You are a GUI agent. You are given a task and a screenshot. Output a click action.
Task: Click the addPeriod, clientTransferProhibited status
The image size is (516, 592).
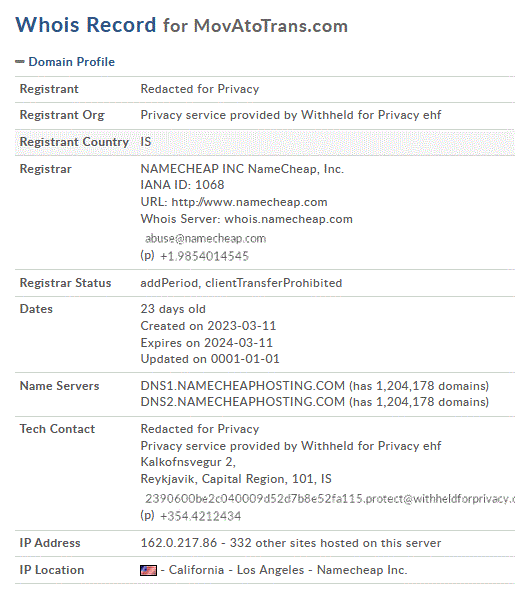(x=241, y=283)
